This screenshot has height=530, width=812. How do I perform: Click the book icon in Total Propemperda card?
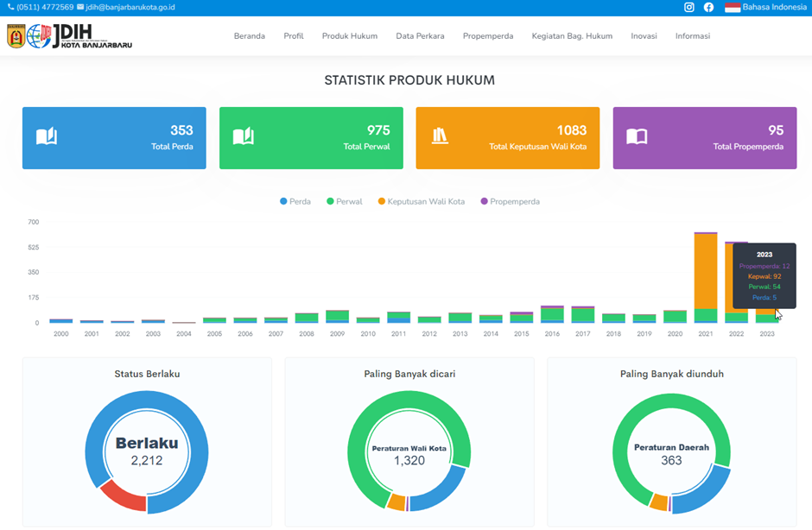click(x=637, y=136)
